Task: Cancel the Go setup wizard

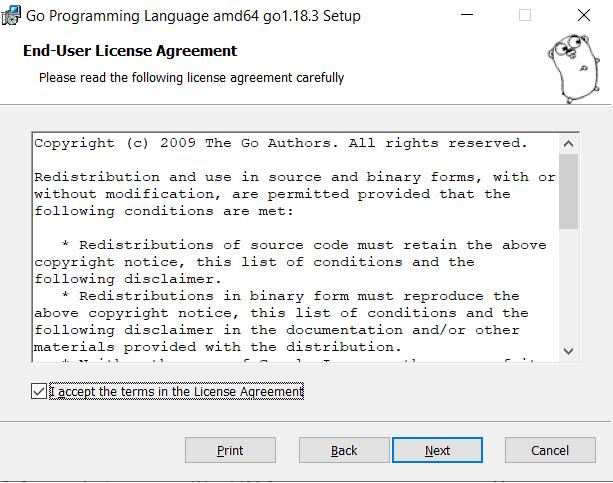Action: click(550, 450)
